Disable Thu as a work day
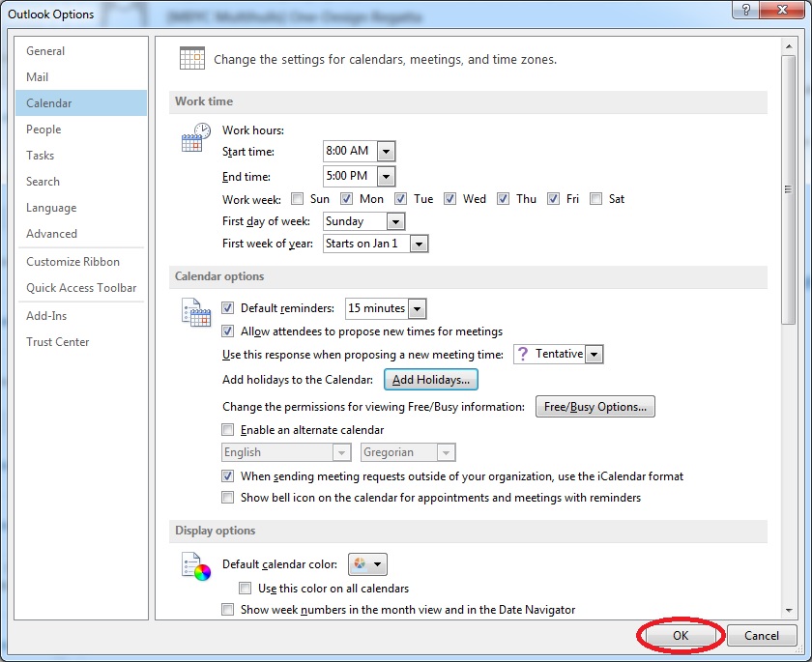This screenshot has height=662, width=812. point(503,199)
